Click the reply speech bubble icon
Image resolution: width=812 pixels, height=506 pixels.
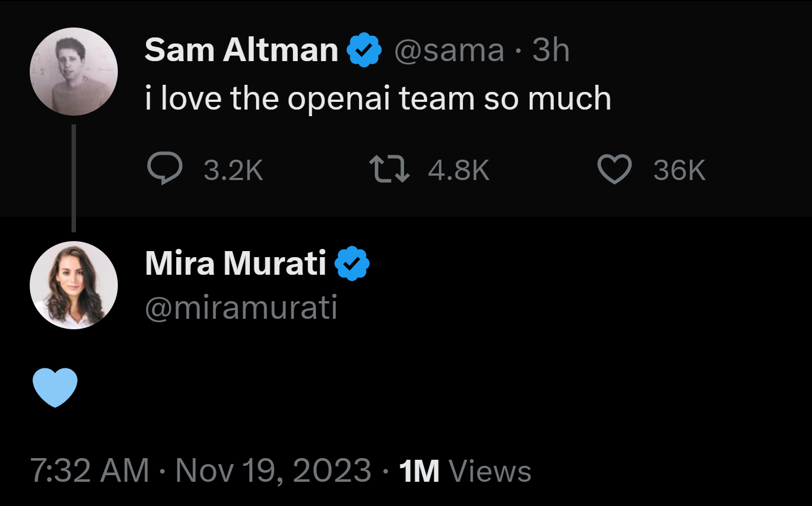tap(165, 168)
